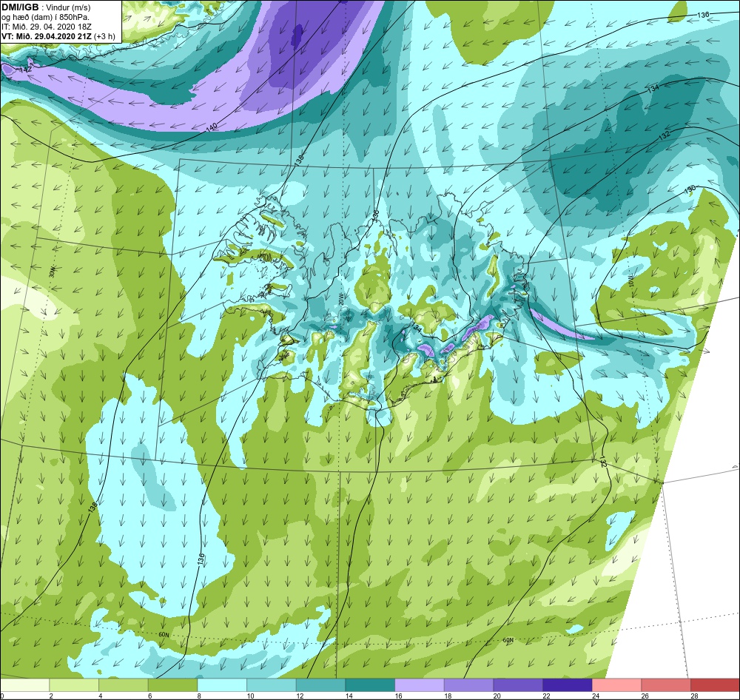740x700 pixels.
Task: Click the '142' contour label
Action: coord(25,70)
